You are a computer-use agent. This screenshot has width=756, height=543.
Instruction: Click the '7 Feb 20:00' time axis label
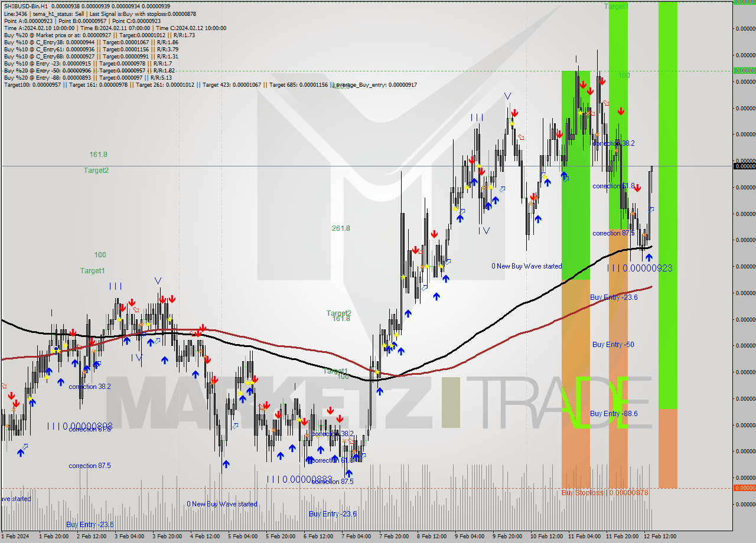click(394, 536)
